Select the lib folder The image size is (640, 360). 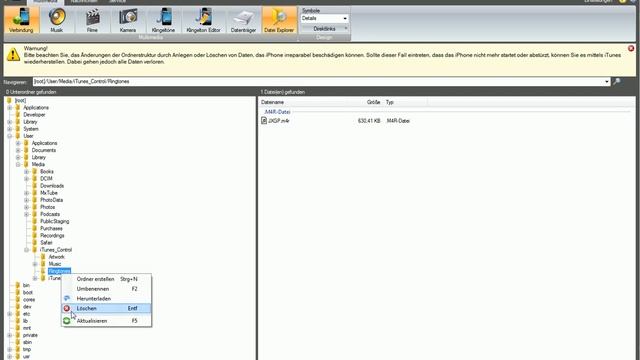coord(25,321)
